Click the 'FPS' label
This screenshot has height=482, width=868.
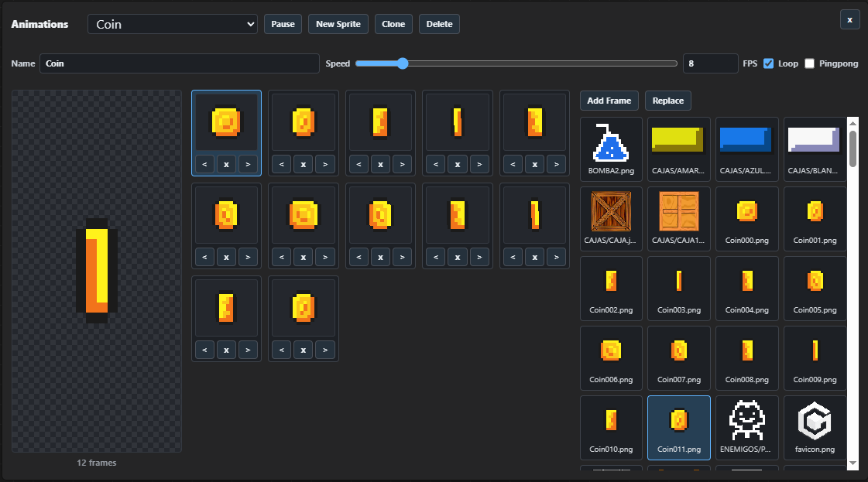750,63
